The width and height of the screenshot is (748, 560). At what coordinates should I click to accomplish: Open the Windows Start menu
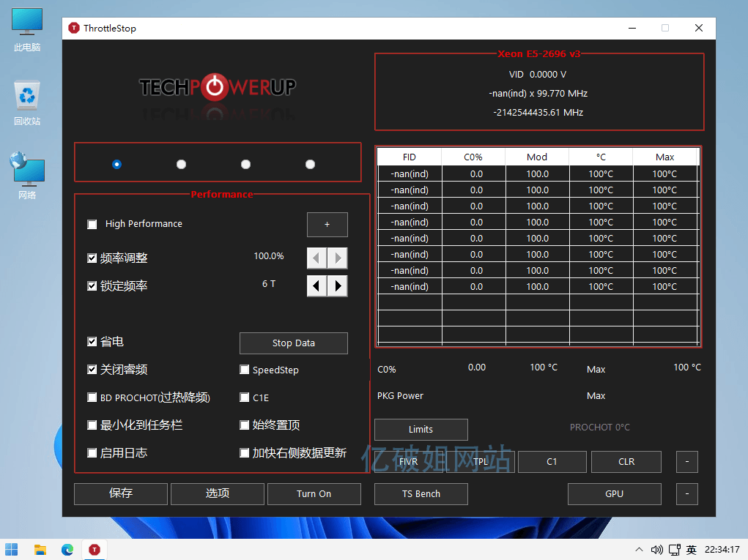pos(12,549)
